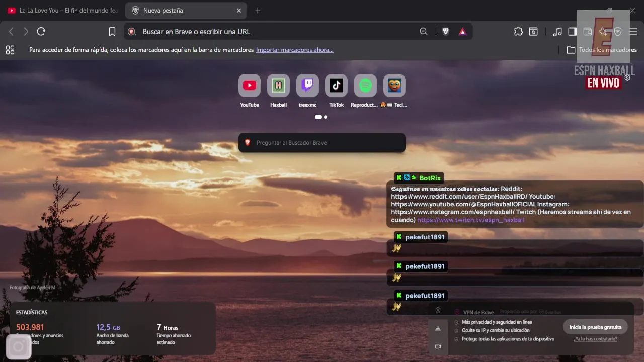Open the main hamburger menu
This screenshot has width=644, height=362.
click(633, 32)
